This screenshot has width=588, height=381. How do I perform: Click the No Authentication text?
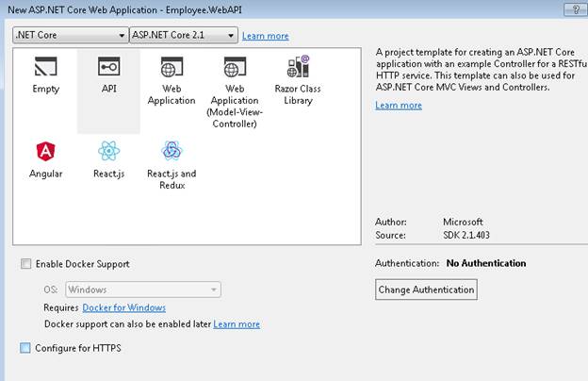(x=486, y=263)
